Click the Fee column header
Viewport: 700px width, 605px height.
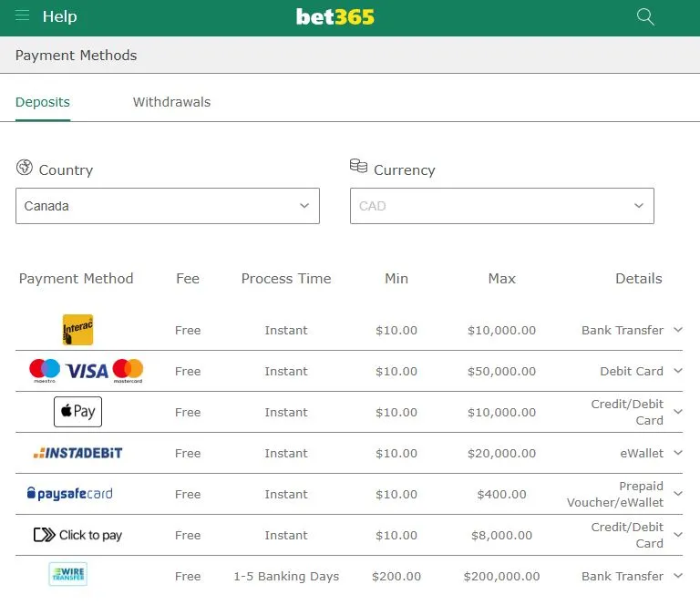point(188,279)
